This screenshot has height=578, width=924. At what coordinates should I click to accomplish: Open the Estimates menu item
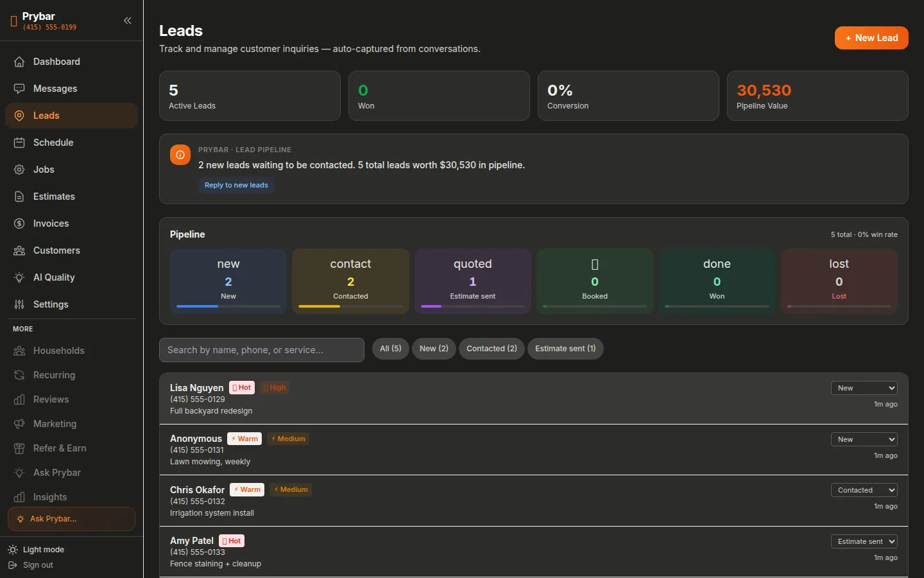[x=71, y=197]
